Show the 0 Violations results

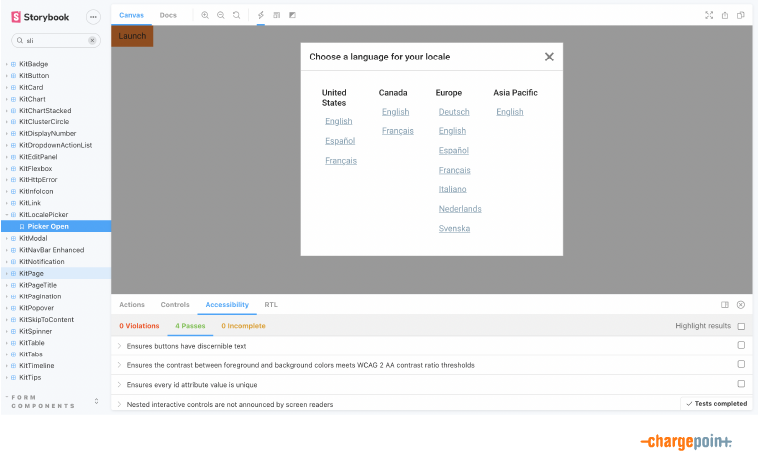[x=139, y=326]
